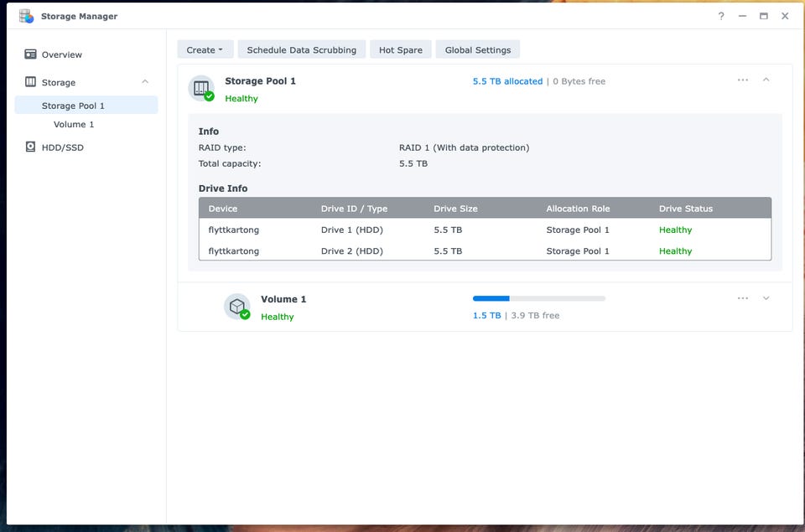Click the Hot Spare button
Image resolution: width=805 pixels, height=532 pixels.
[400, 50]
